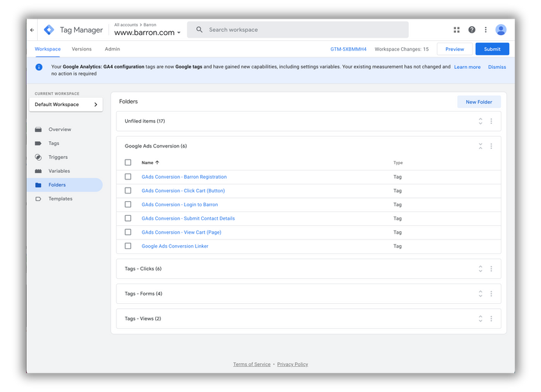The height and width of the screenshot is (392, 541).
Task: Toggle the select-all checkbox in Name header
Action: (128, 162)
